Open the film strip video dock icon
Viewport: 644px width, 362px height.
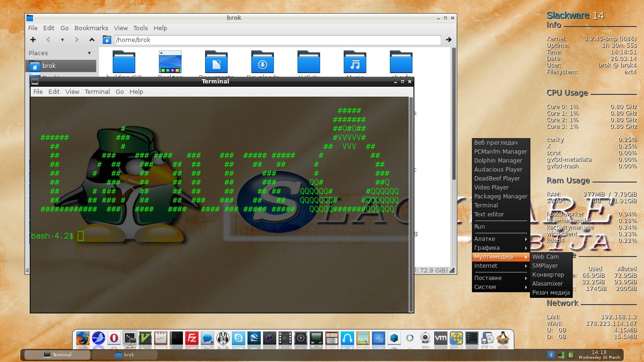tap(285, 338)
